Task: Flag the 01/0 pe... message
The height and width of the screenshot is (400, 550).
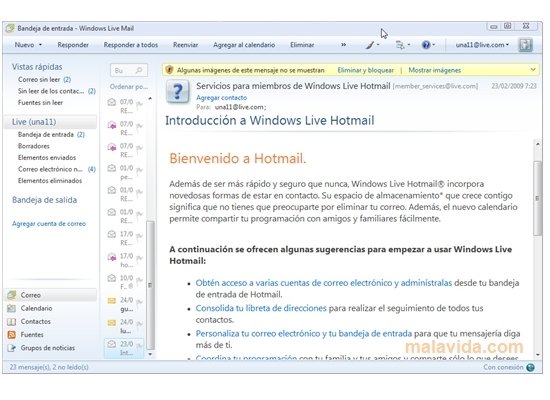Action: coord(139,171)
